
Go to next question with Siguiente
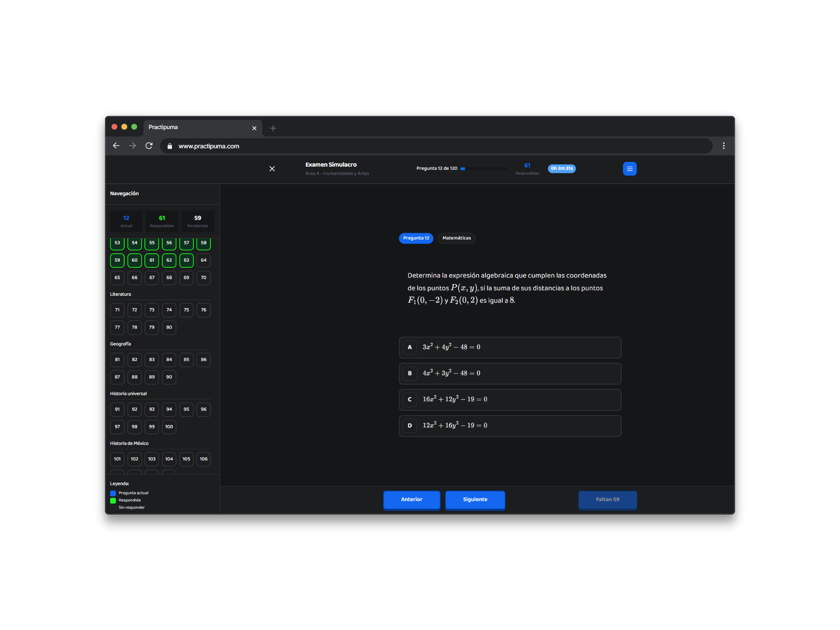(475, 499)
